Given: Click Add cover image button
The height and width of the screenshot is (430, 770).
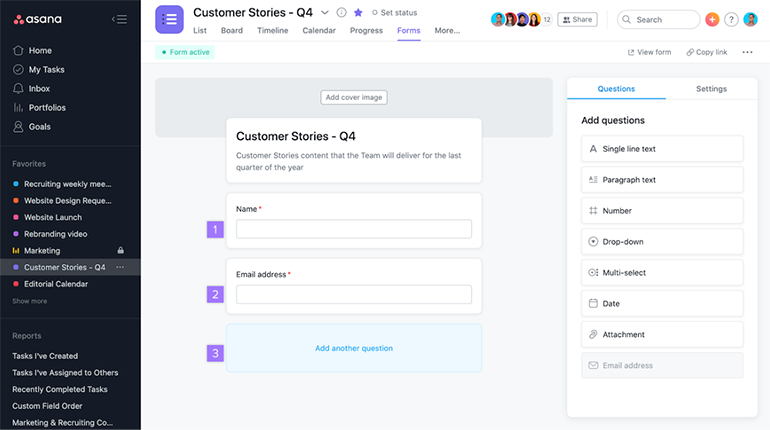Looking at the screenshot, I should [354, 97].
